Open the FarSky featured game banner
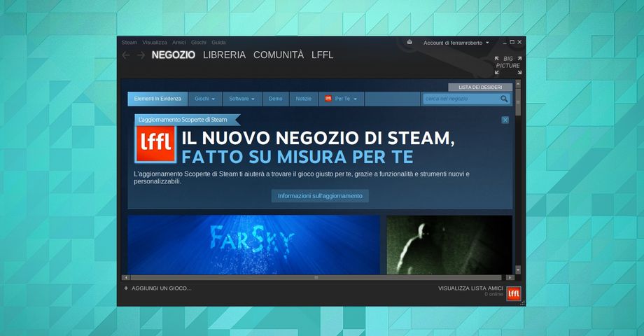 point(253,245)
